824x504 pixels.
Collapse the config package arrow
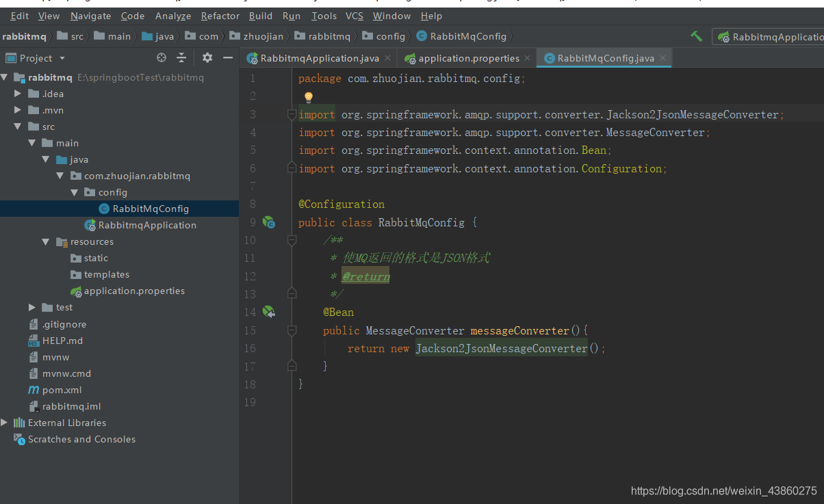pyautogui.click(x=74, y=192)
